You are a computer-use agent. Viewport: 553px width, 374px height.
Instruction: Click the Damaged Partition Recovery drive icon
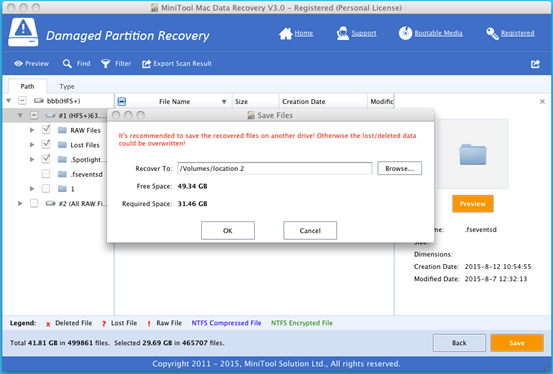tap(23, 32)
